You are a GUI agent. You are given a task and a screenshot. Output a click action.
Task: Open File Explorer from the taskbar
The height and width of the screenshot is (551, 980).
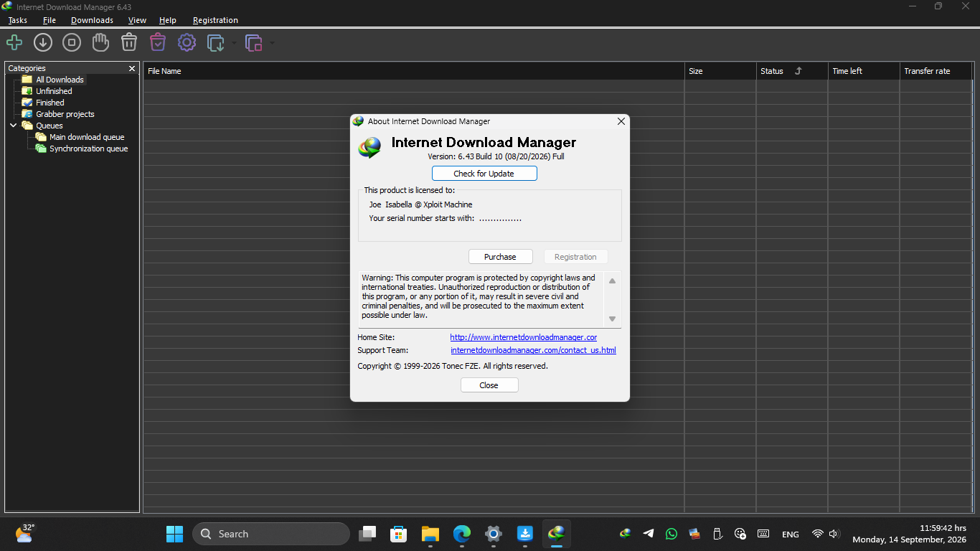click(x=430, y=534)
